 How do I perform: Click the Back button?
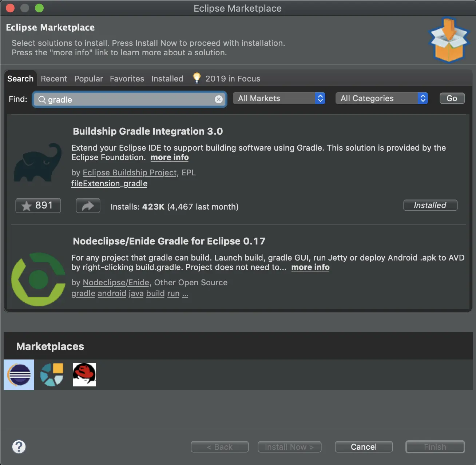[220, 447]
